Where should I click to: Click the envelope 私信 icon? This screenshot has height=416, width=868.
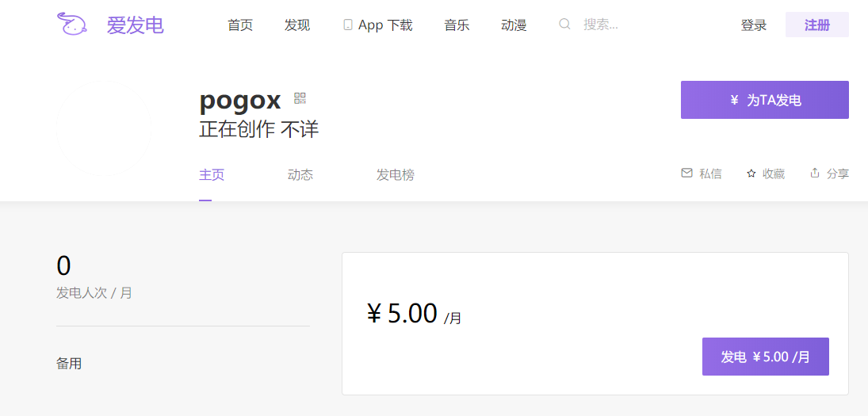[x=686, y=174]
